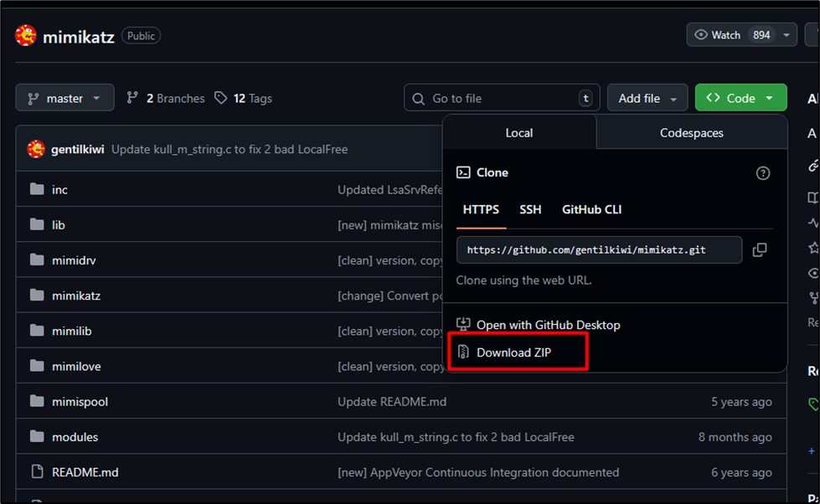The height and width of the screenshot is (504, 820).
Task: Click the lib folder icon
Action: 37,224
